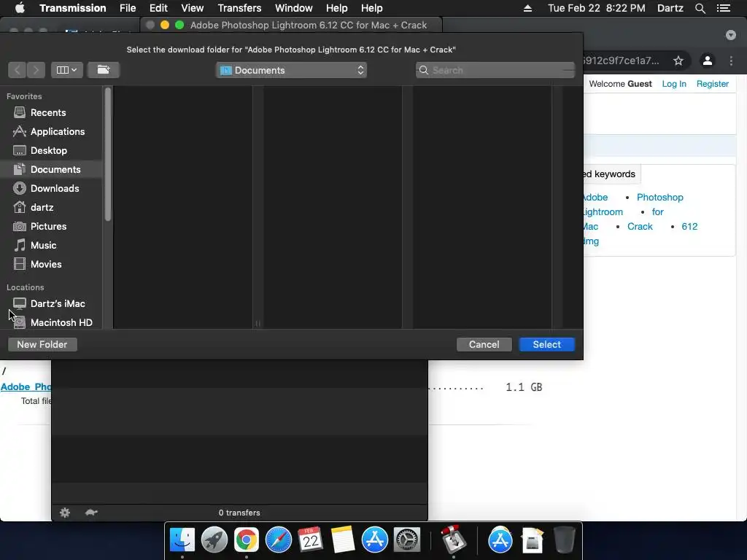Open Trash from the Dock
The width and height of the screenshot is (747, 560).
[564, 540]
